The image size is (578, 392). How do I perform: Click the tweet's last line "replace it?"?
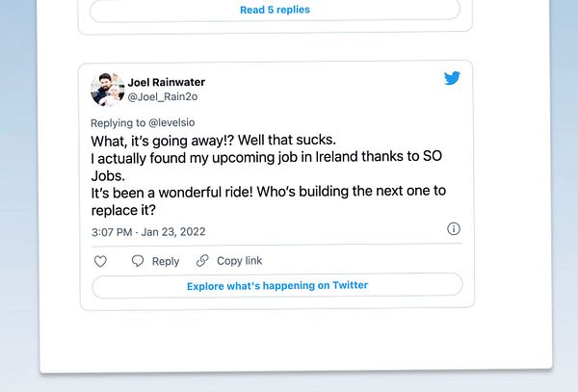pos(123,210)
